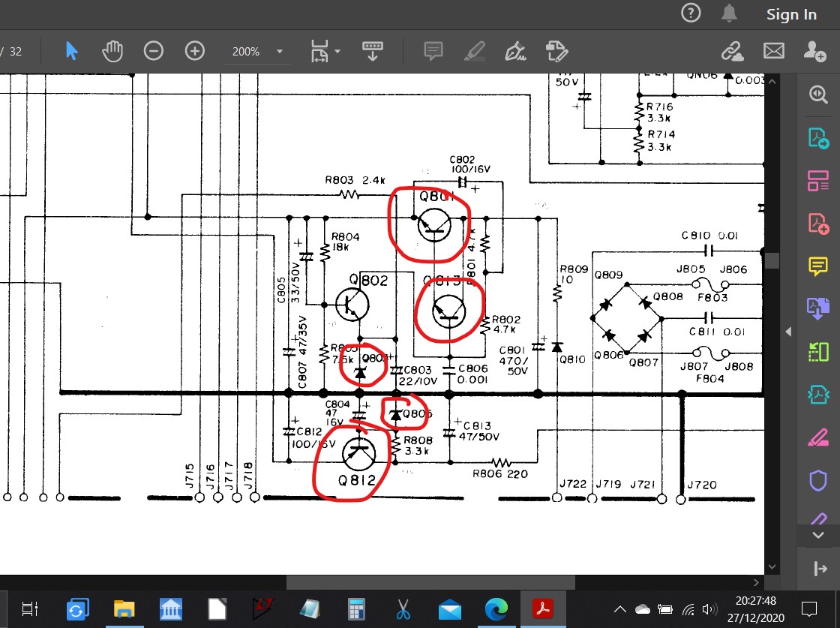Open the pink Edit PDF tool
The height and width of the screenshot is (628, 840).
[818, 181]
